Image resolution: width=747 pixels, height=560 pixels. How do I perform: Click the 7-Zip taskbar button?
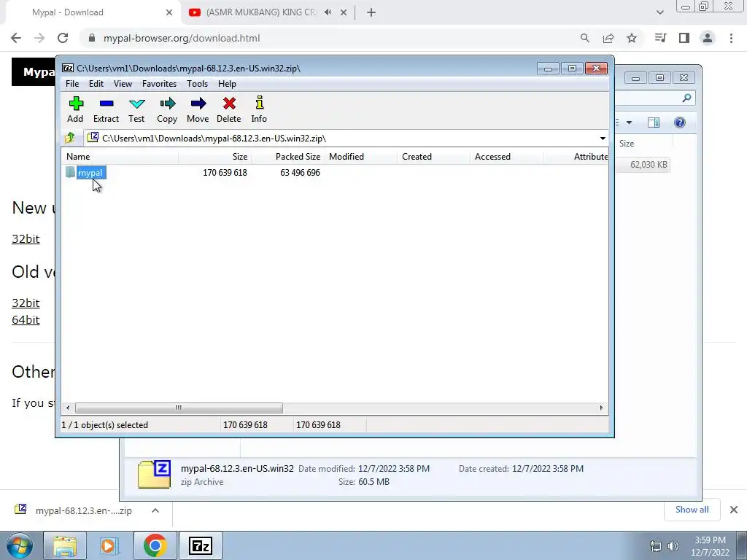[200, 545]
